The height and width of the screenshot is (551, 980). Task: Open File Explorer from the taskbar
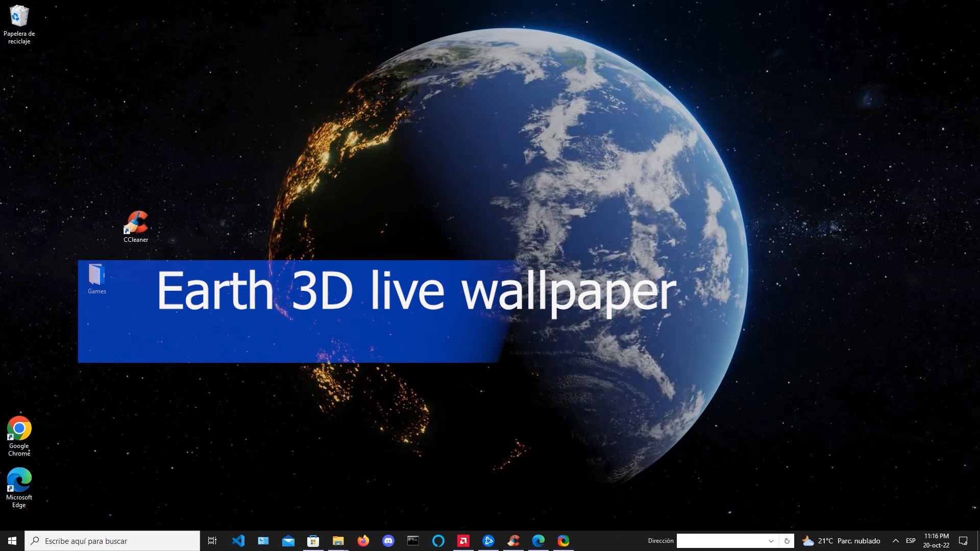click(x=338, y=541)
